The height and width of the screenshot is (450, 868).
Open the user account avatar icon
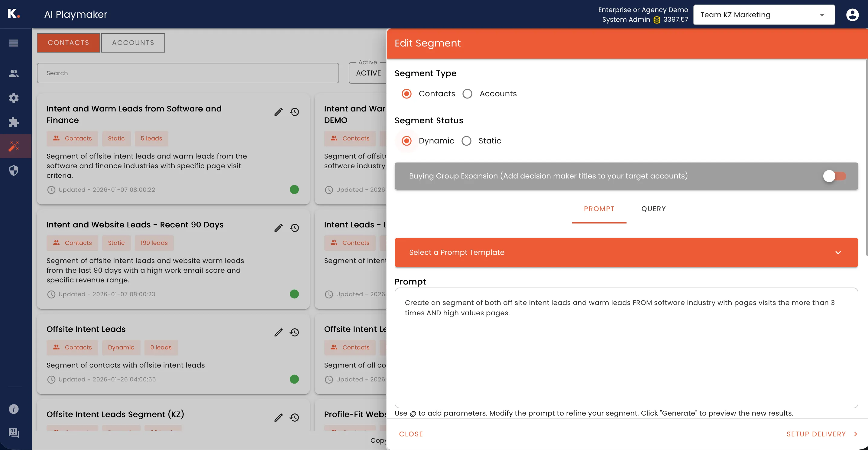point(853,14)
